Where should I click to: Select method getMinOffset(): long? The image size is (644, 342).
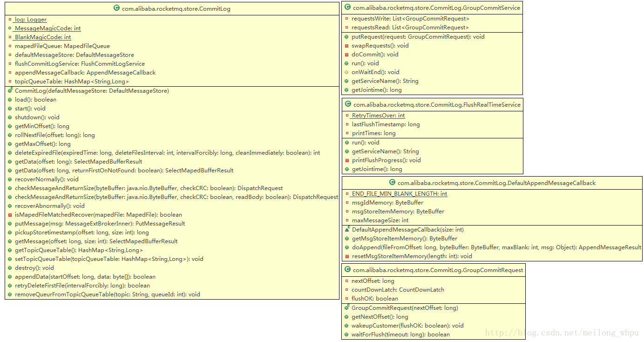(42, 126)
